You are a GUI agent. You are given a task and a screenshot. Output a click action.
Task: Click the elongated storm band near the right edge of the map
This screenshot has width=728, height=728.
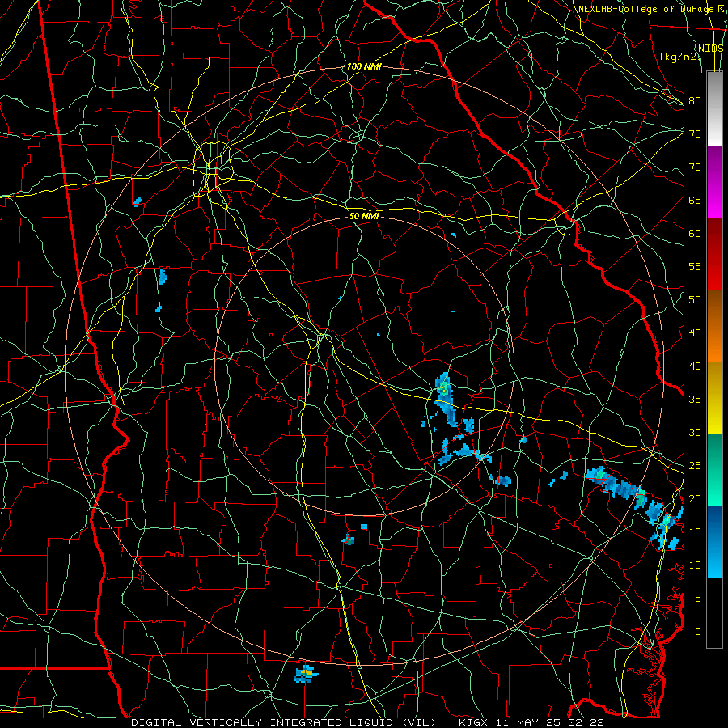pos(634,507)
